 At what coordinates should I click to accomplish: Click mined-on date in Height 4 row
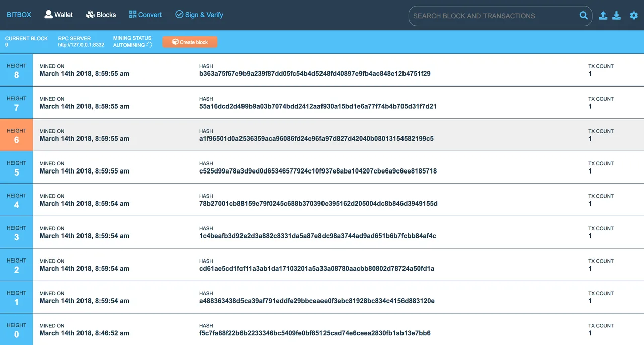85,204
